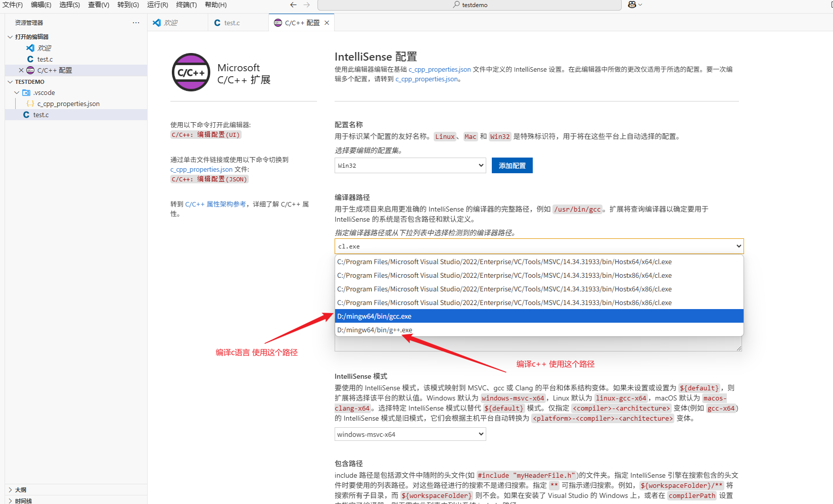Viewport: 833px width, 504px height.
Task: Select Hostx64/x64/cl.exe compiler path
Action: (x=539, y=262)
